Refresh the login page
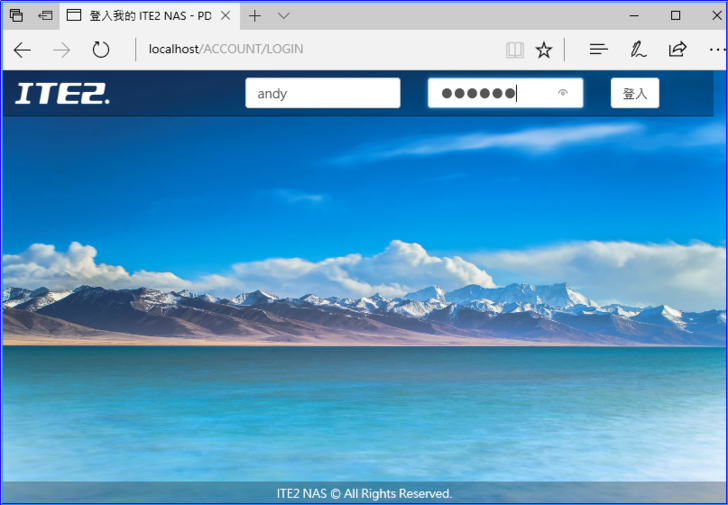Screen dimensions: 728x505 click(x=100, y=50)
